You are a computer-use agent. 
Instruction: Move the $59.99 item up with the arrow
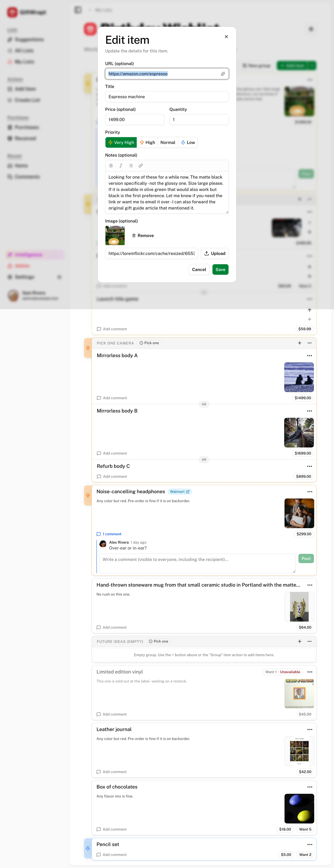(x=309, y=310)
